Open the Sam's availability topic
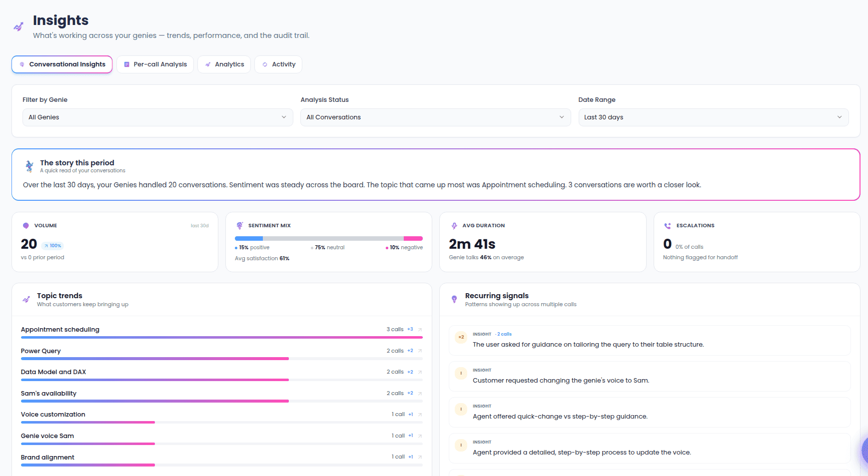This screenshot has height=476, width=868. (x=222, y=396)
